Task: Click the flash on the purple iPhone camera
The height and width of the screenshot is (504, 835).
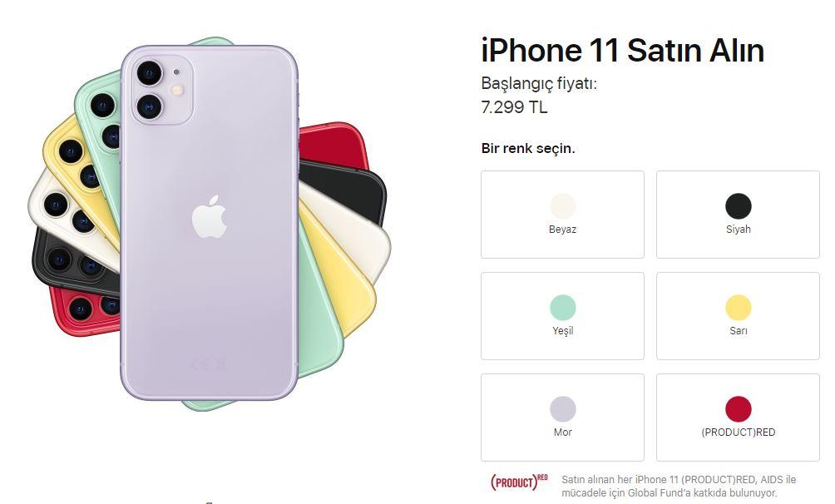Action: point(177,90)
